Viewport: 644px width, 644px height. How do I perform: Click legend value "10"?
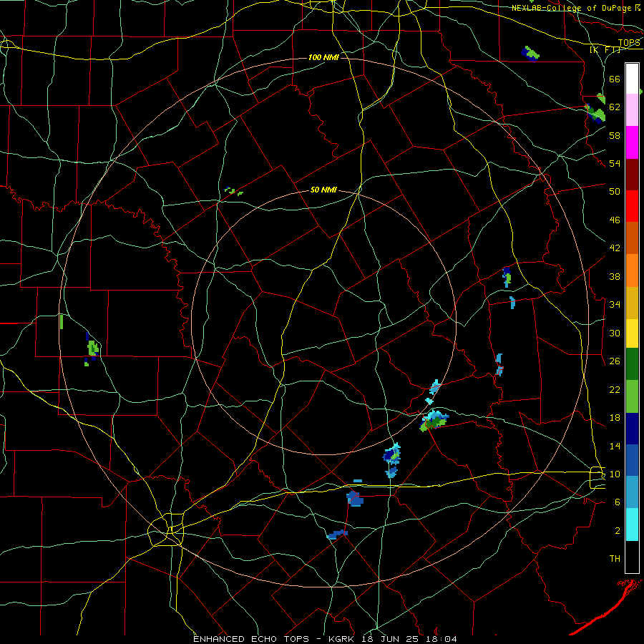click(615, 474)
